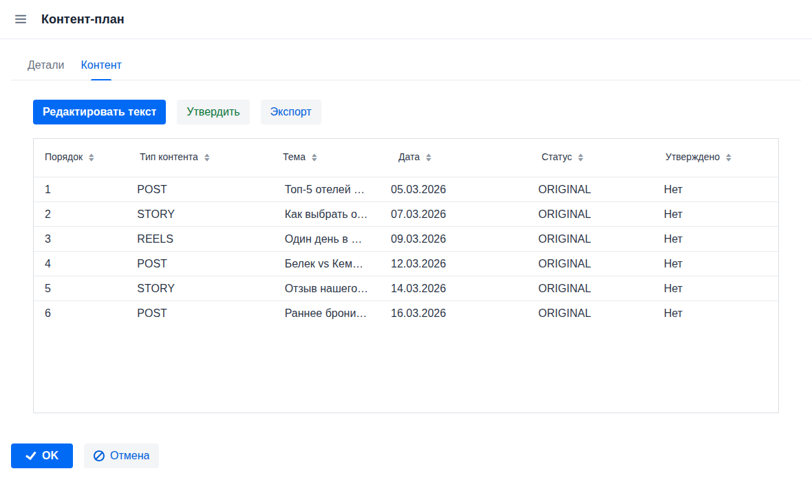Sort rows by Статус sort icon

pyautogui.click(x=581, y=157)
